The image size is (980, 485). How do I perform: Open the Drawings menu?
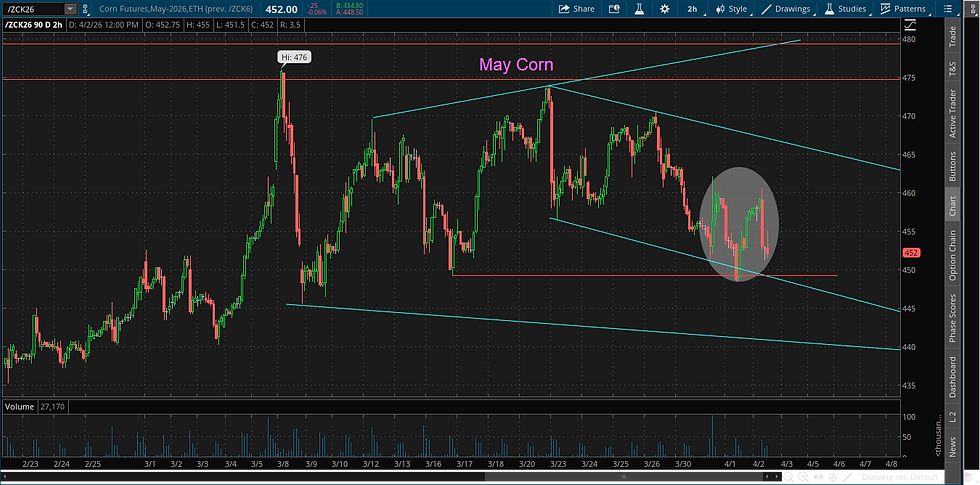click(786, 9)
